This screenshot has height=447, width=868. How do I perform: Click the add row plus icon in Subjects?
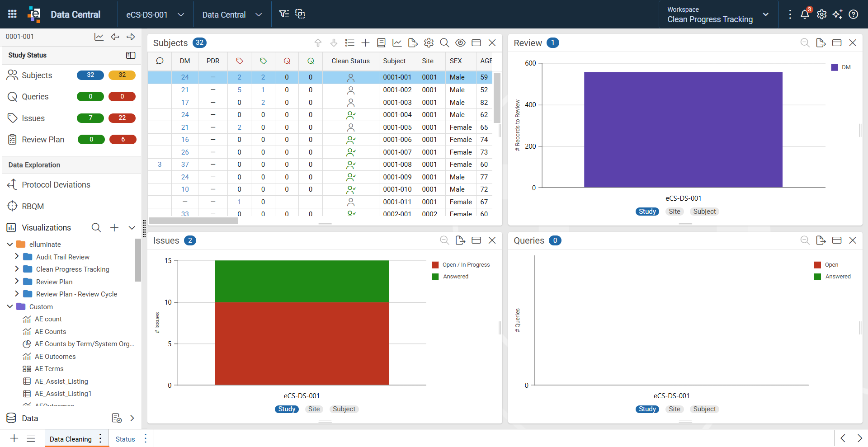click(x=365, y=42)
